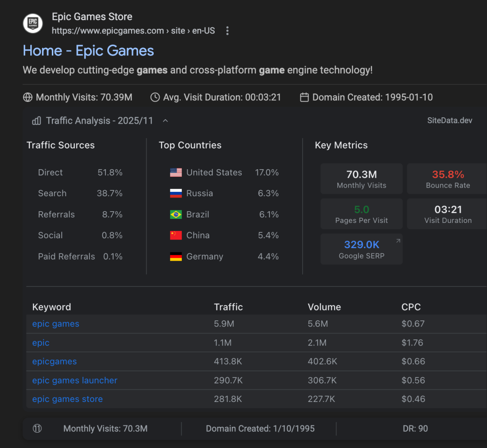Click the epicgames.com URL breadcrumb
The height and width of the screenshot is (448, 487).
tap(133, 31)
